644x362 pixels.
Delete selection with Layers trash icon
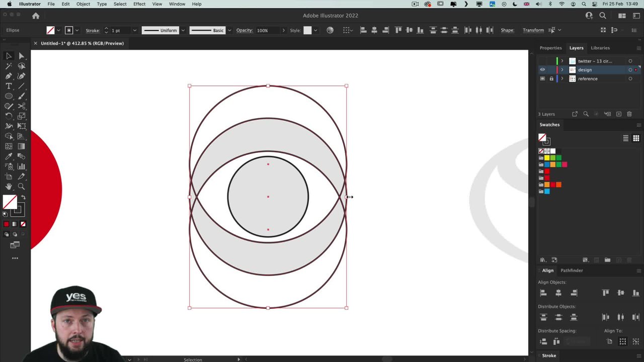pyautogui.click(x=629, y=114)
